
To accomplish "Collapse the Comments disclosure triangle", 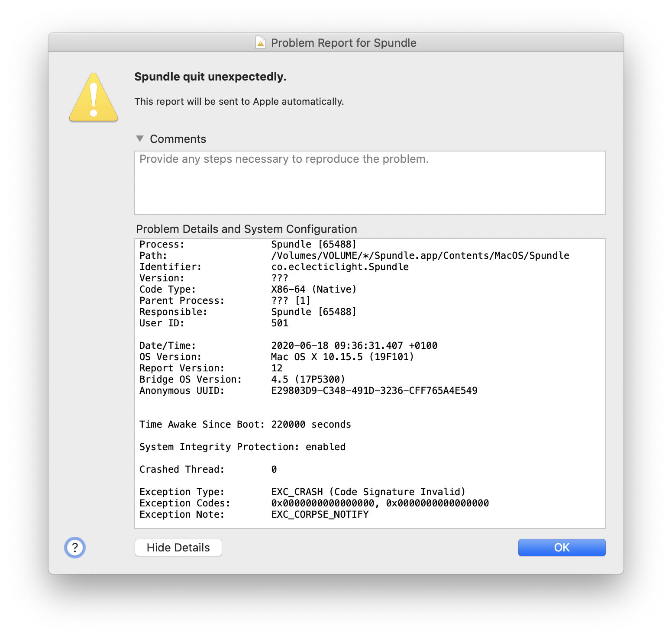I will (x=140, y=139).
